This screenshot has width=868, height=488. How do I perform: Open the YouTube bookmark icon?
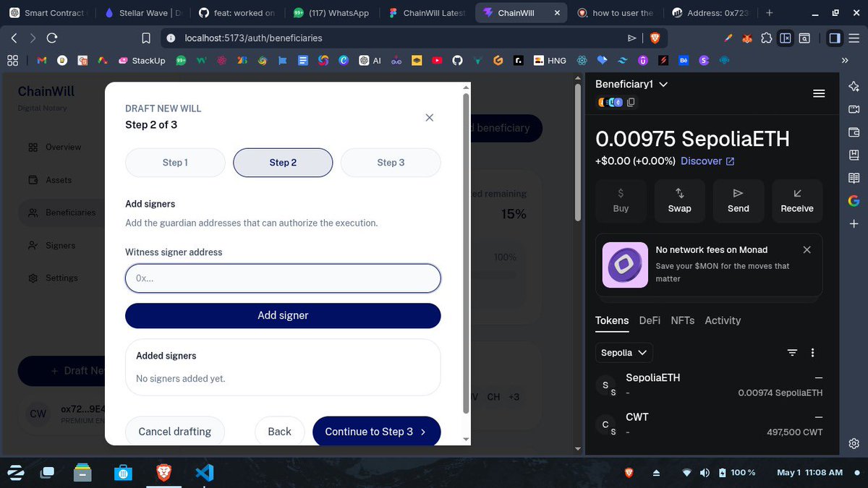point(437,61)
